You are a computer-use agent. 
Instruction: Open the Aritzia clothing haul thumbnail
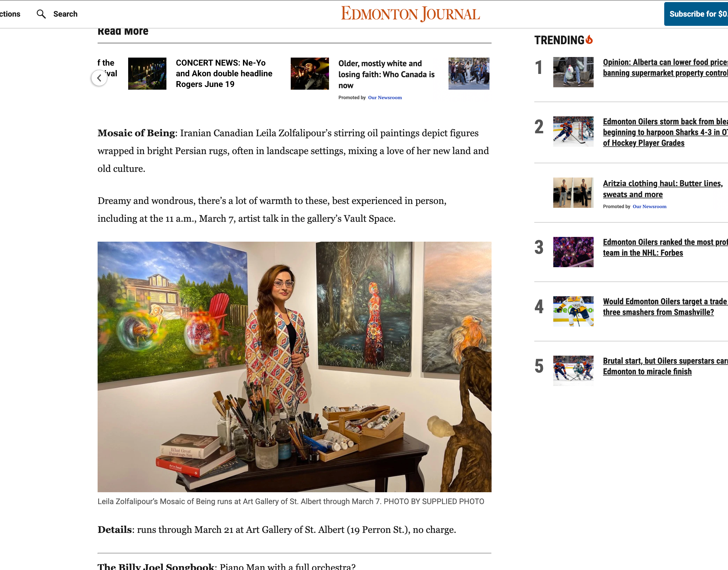click(x=573, y=193)
